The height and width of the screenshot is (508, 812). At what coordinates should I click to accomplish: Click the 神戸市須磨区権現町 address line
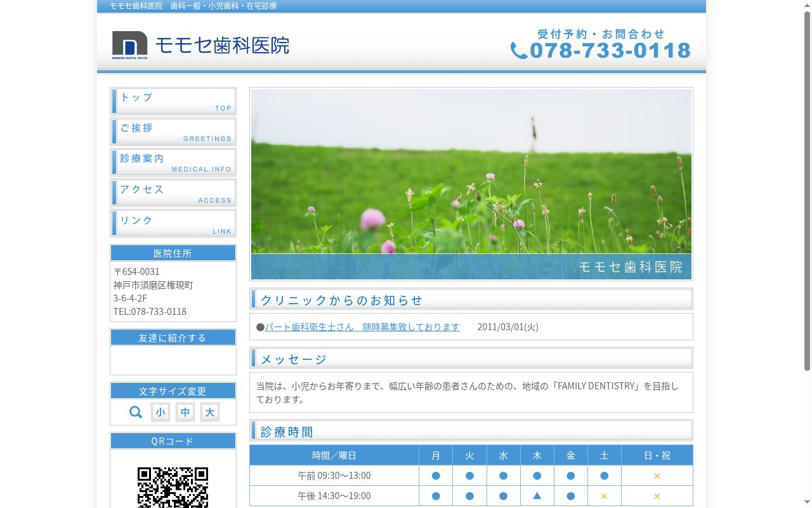(154, 285)
